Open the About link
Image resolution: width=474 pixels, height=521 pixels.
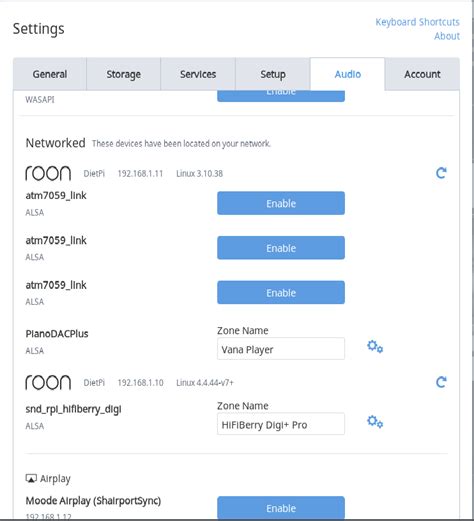(x=447, y=36)
